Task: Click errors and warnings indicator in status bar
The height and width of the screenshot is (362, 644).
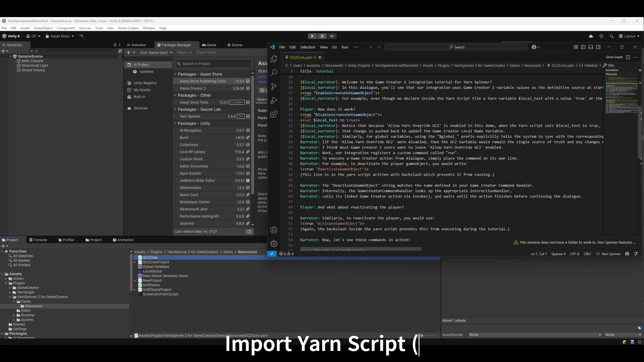Action: click(x=286, y=254)
